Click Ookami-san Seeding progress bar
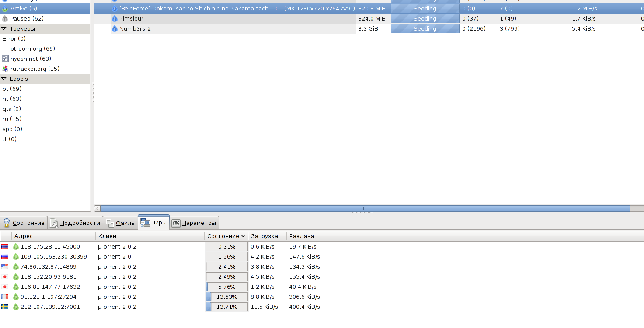Image resolution: width=644 pixels, height=328 pixels. click(x=425, y=8)
